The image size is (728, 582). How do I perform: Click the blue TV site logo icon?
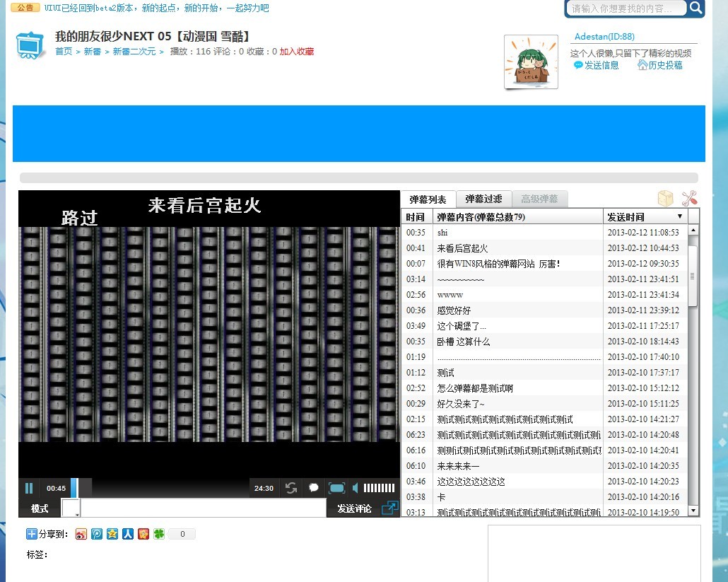(30, 45)
